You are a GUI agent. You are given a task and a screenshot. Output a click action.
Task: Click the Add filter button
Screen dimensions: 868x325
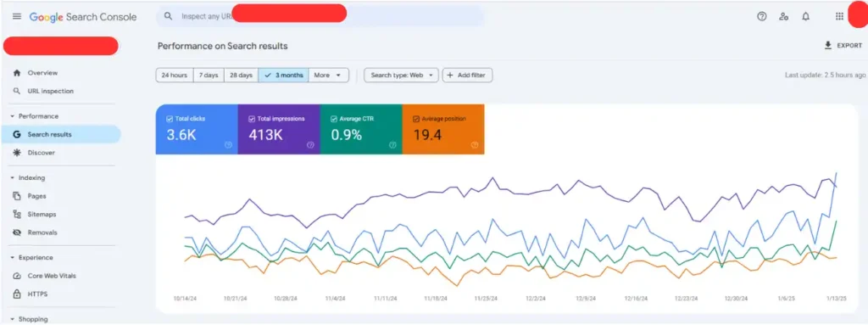tap(467, 76)
